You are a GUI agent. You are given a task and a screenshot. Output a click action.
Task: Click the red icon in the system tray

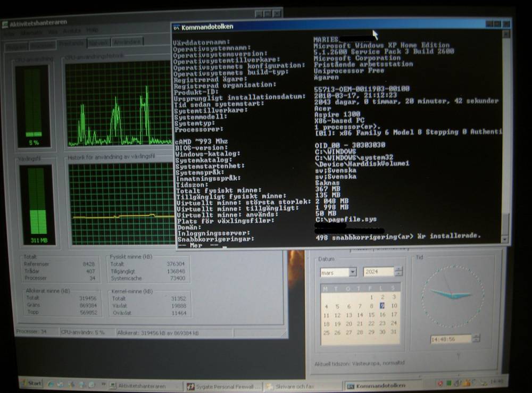click(x=440, y=383)
